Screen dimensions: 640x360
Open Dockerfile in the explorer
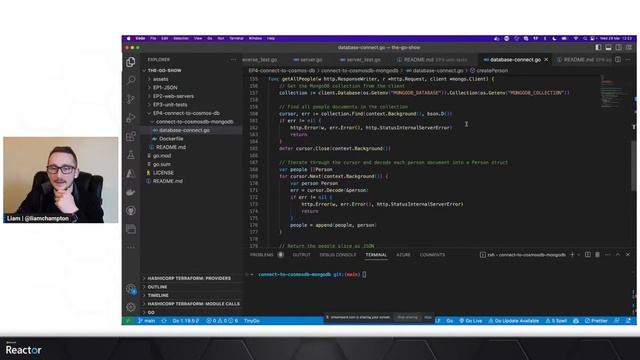tap(192, 139)
